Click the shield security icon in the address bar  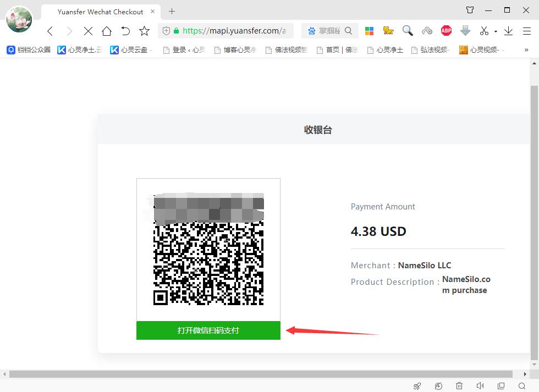coord(166,31)
